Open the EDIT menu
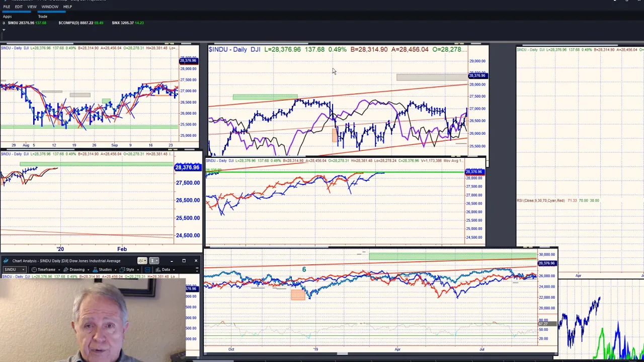Image resolution: width=644 pixels, height=362 pixels. (x=19, y=7)
